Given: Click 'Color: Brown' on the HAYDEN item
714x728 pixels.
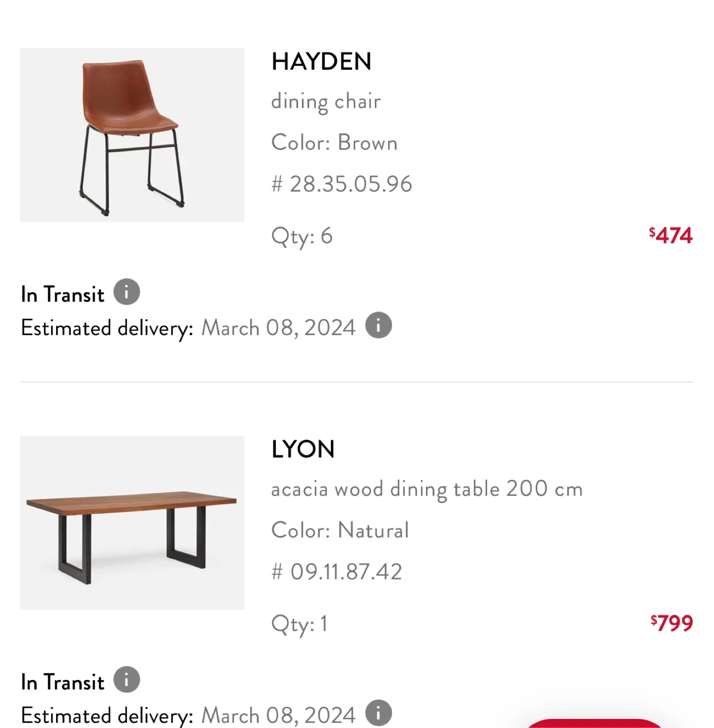Looking at the screenshot, I should pyautogui.click(x=335, y=143).
